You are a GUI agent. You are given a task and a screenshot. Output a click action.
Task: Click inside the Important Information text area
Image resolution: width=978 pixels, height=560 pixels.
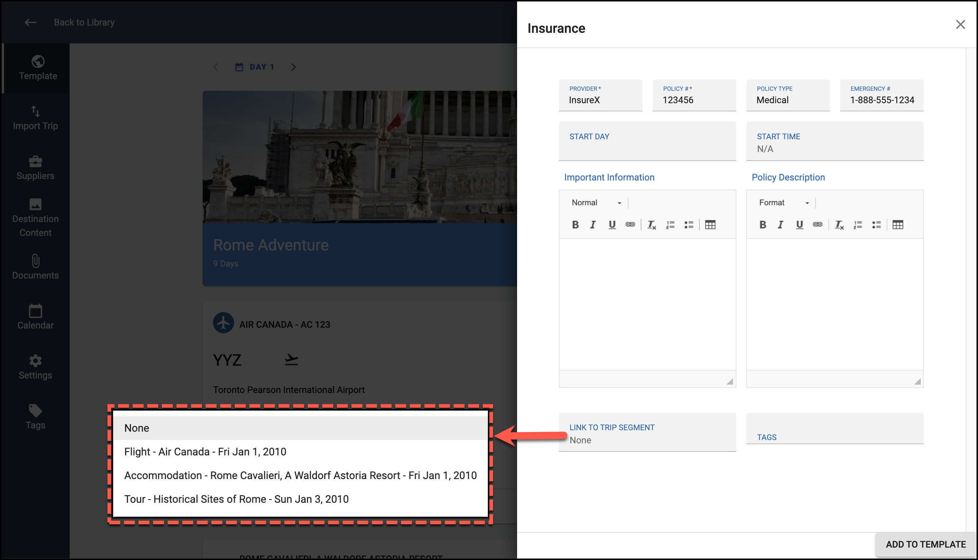pyautogui.click(x=647, y=304)
